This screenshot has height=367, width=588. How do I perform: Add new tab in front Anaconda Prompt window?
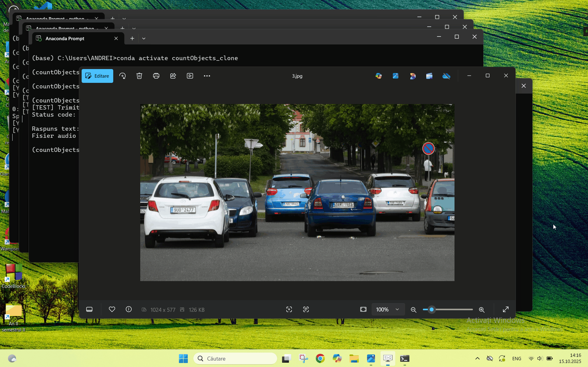pyautogui.click(x=132, y=38)
